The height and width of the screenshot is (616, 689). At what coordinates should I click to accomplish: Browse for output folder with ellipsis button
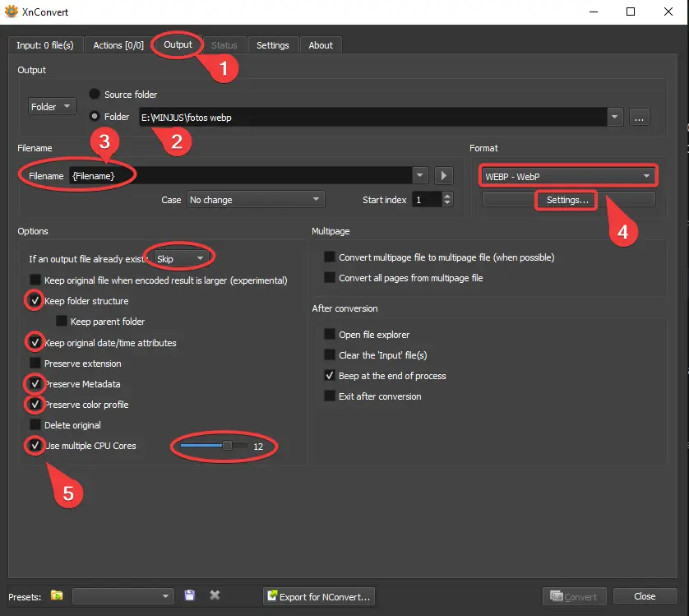pyautogui.click(x=640, y=117)
